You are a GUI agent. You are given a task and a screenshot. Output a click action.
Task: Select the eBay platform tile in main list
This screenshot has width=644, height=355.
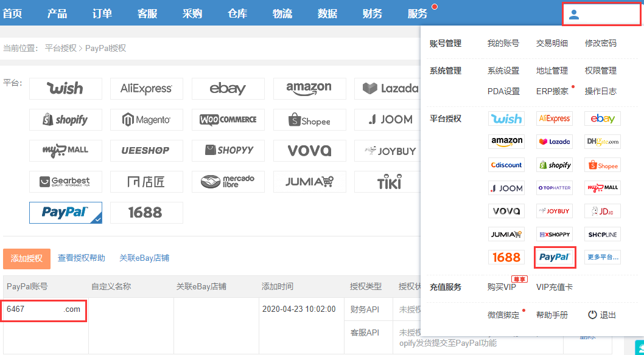coord(228,89)
